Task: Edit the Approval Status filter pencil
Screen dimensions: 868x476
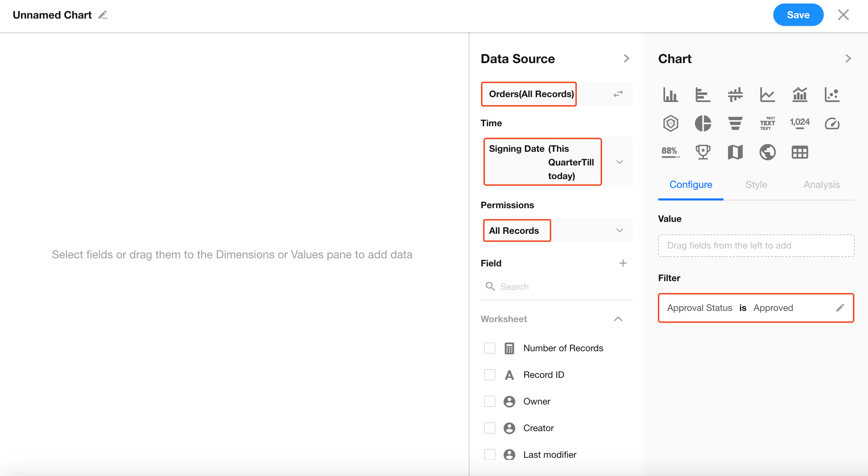Action: (x=840, y=308)
